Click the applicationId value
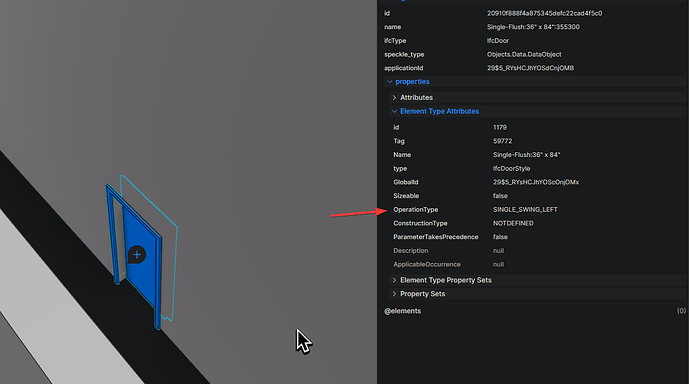Screen dimensions: 689x384 (x=530, y=68)
